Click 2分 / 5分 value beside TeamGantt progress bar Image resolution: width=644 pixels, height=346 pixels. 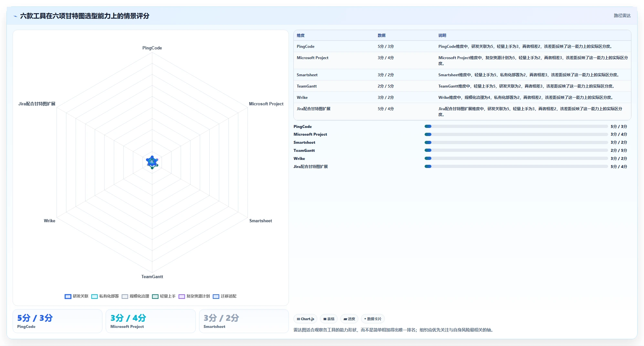point(619,151)
